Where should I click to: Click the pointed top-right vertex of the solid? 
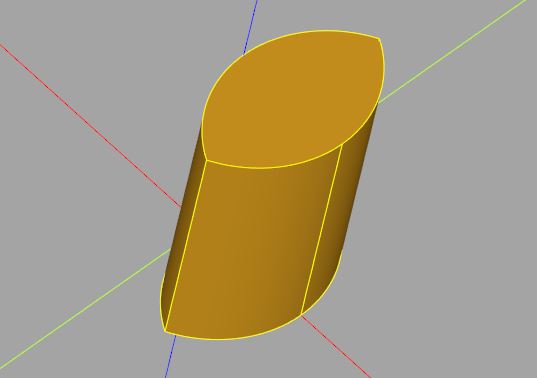tap(379, 38)
